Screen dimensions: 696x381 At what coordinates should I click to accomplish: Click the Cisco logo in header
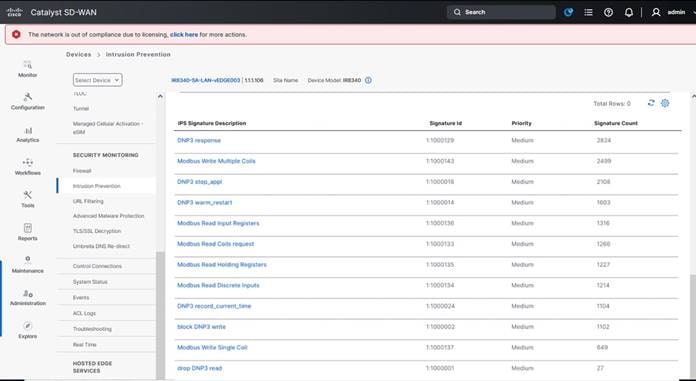pos(14,12)
